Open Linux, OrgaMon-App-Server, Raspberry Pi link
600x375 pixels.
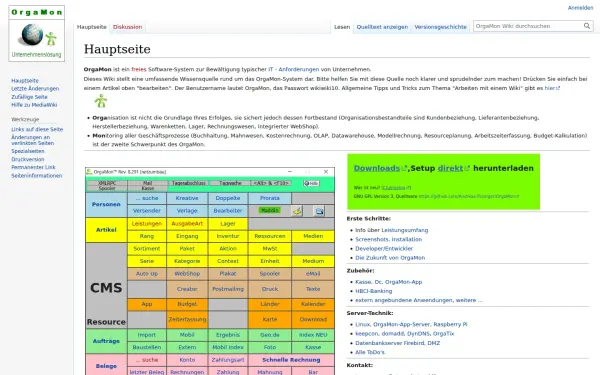point(411,324)
